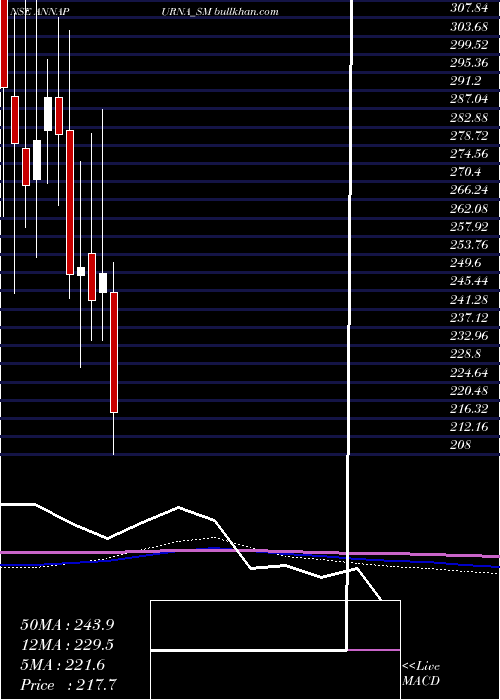Image resolution: width=500 pixels, height=700 pixels.
Task: Click the 245.44 price axis label
Action: coord(469,281)
